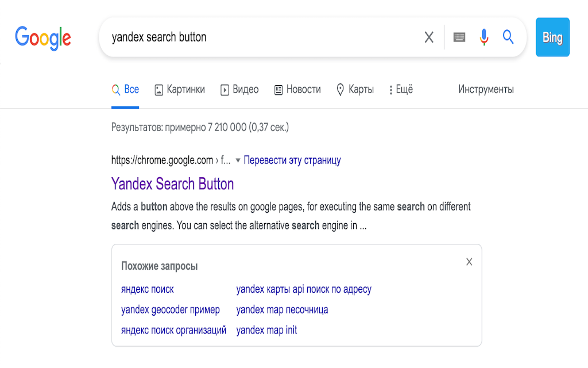Open the on-screen keyboard icon
Screen dimensions: 588x368
pyautogui.click(x=459, y=37)
